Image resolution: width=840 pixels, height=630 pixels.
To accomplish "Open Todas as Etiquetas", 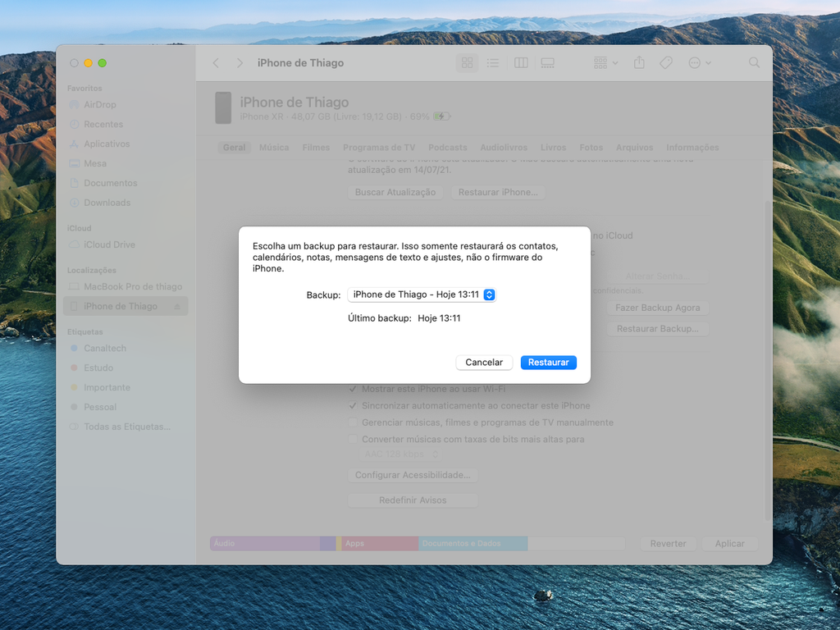I will (127, 427).
